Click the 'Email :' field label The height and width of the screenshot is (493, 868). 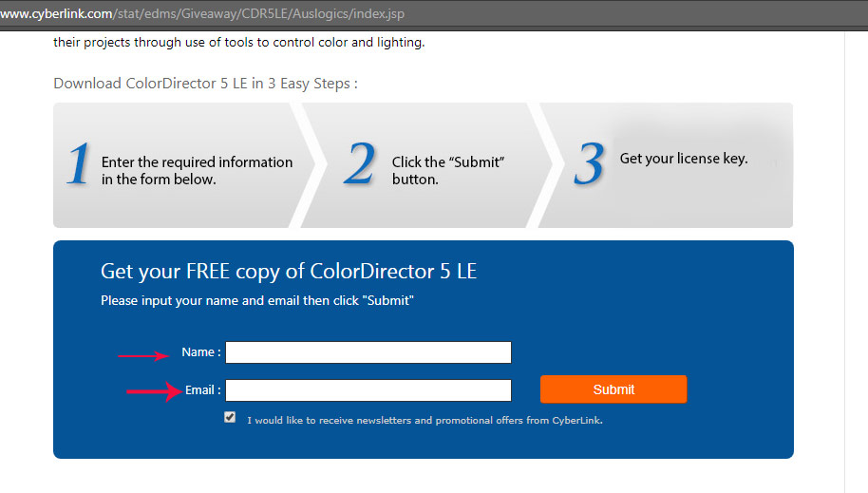pos(202,390)
